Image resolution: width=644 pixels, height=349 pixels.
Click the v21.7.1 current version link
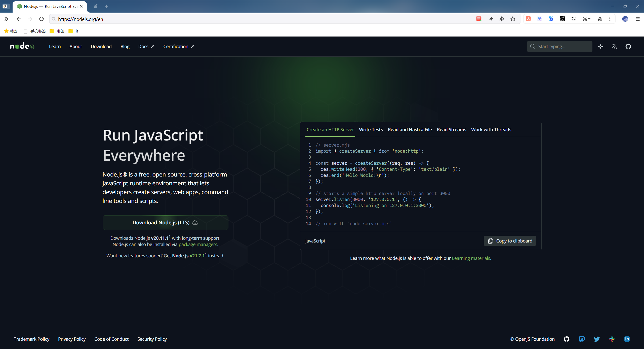[197, 256]
